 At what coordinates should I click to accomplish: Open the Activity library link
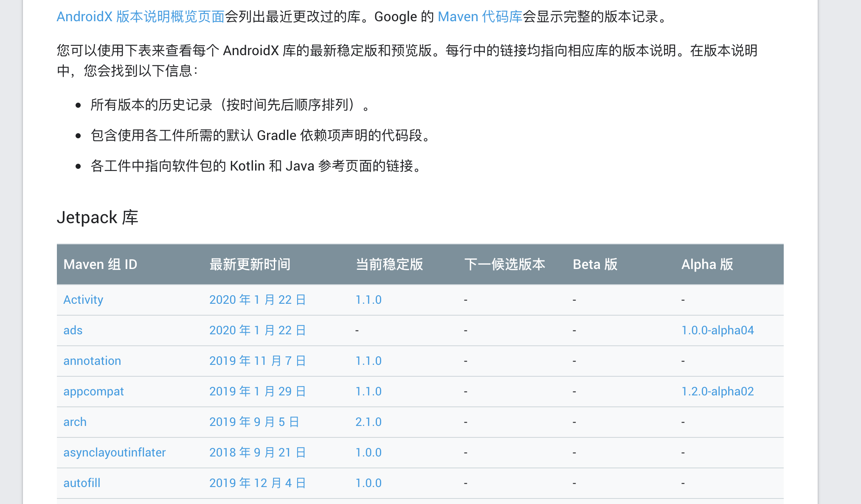tap(83, 300)
